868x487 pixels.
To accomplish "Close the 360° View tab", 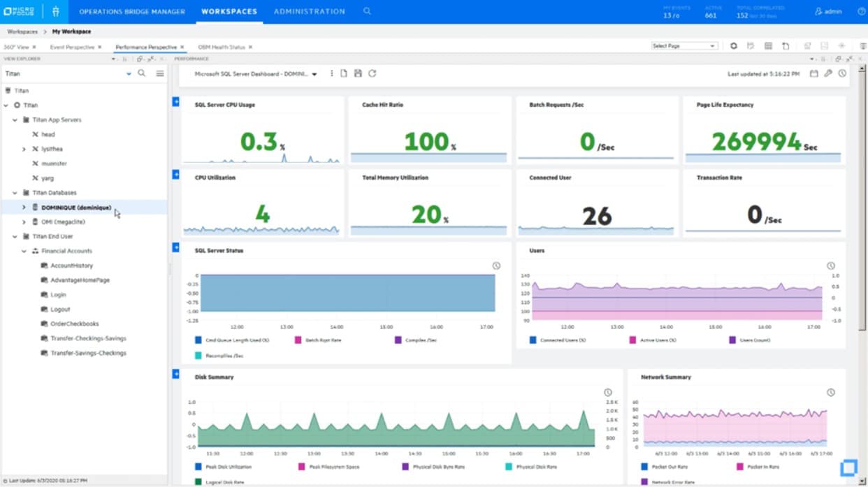I will coord(34,47).
